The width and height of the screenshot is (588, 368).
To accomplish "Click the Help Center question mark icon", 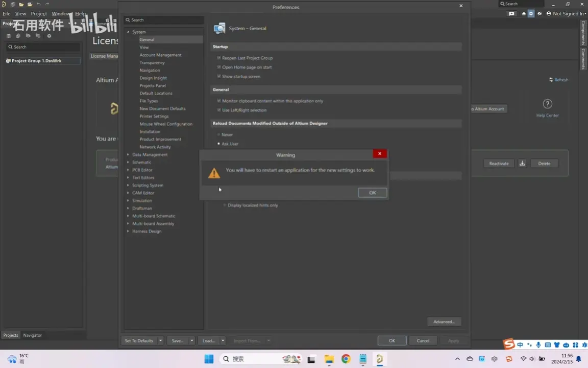I will point(547,104).
